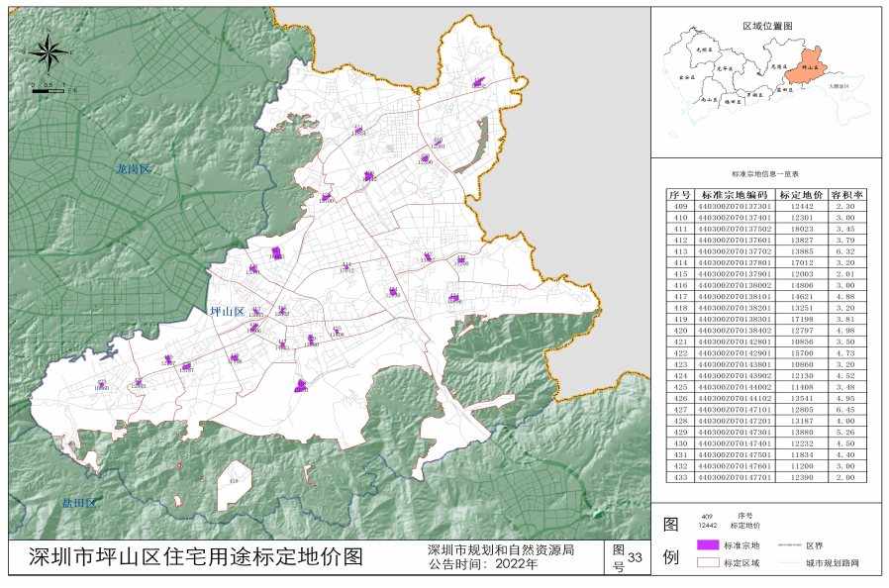Click the 标准宗地编码 table column header

click(735, 195)
